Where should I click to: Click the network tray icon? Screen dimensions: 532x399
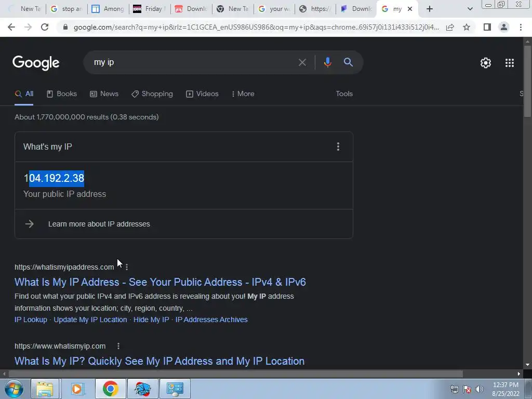(454, 389)
